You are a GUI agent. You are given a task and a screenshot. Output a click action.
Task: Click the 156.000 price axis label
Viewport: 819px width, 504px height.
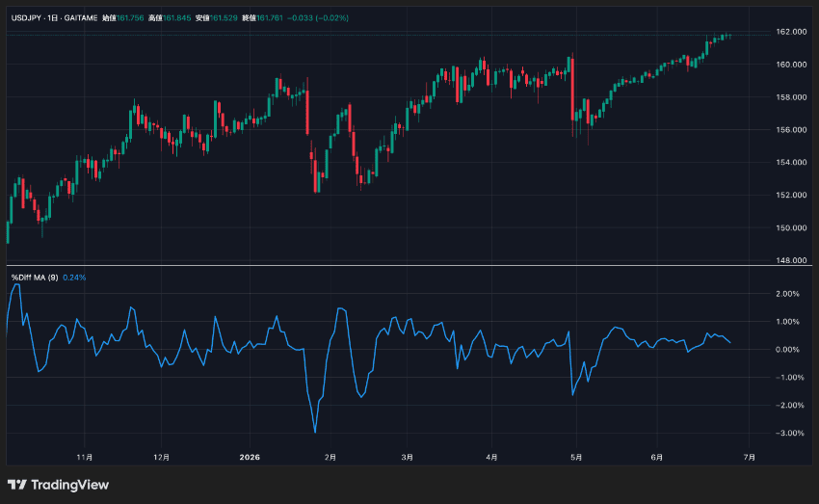pos(791,129)
